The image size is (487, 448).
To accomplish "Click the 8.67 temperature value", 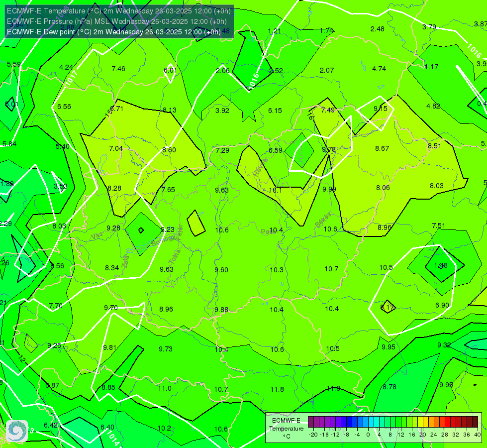I will click(382, 149).
